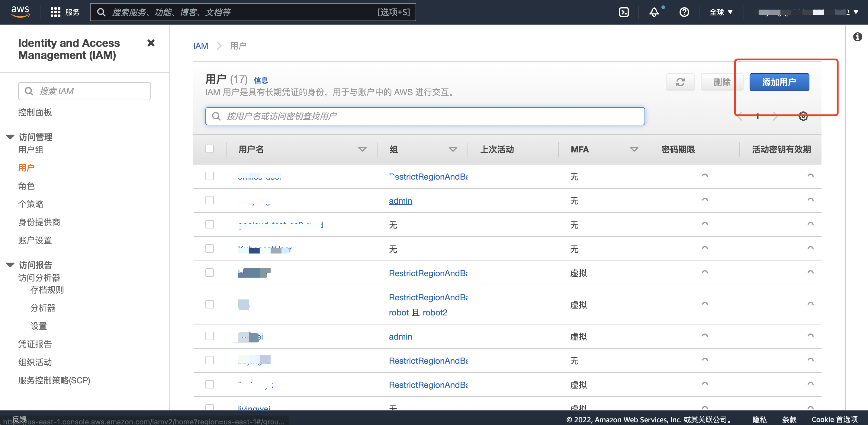Open 组织活动 in sidebar
Viewport: 868px width, 425px height.
point(35,362)
